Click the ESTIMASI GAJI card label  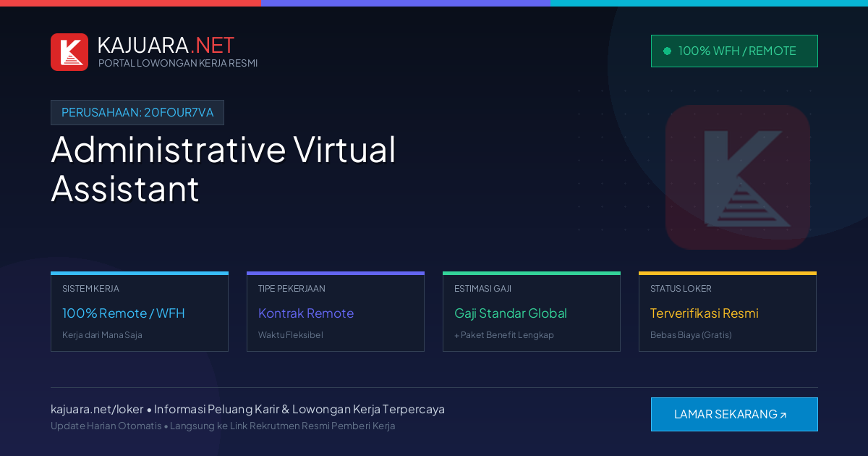(x=482, y=288)
